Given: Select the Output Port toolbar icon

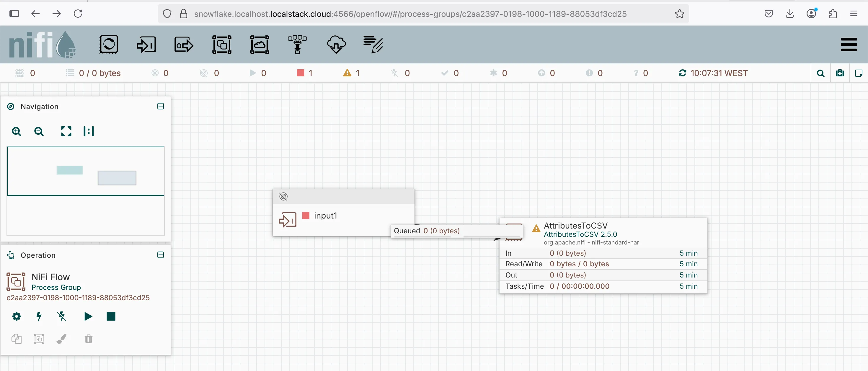Looking at the screenshot, I should coord(184,44).
